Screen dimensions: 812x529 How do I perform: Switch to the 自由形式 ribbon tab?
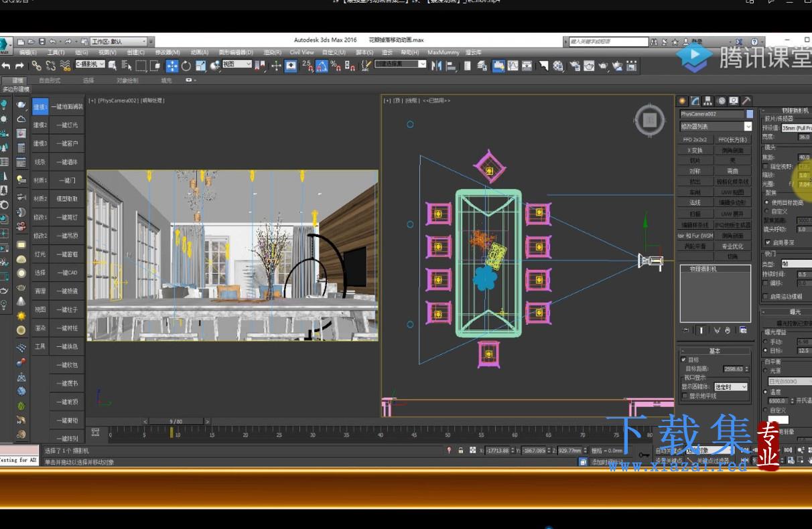[x=50, y=80]
